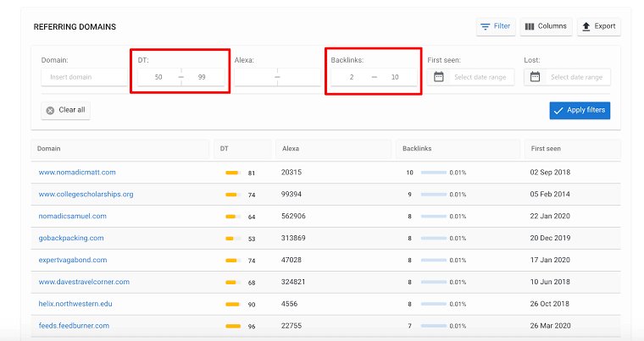Open expertvagabond.com domain link

click(x=72, y=261)
